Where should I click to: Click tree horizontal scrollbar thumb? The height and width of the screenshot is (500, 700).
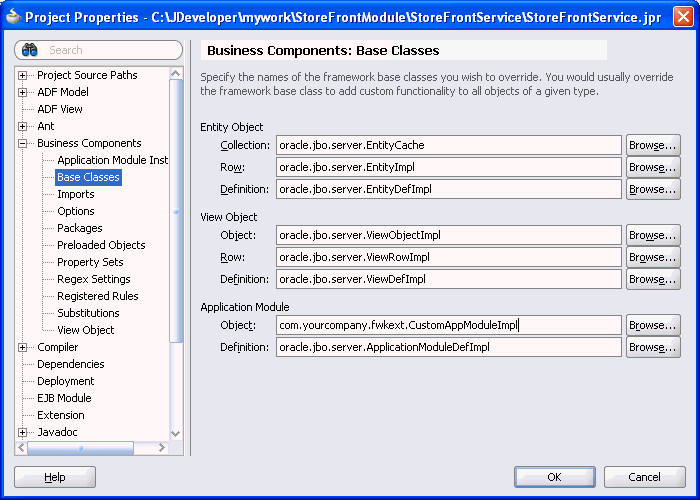[x=80, y=447]
